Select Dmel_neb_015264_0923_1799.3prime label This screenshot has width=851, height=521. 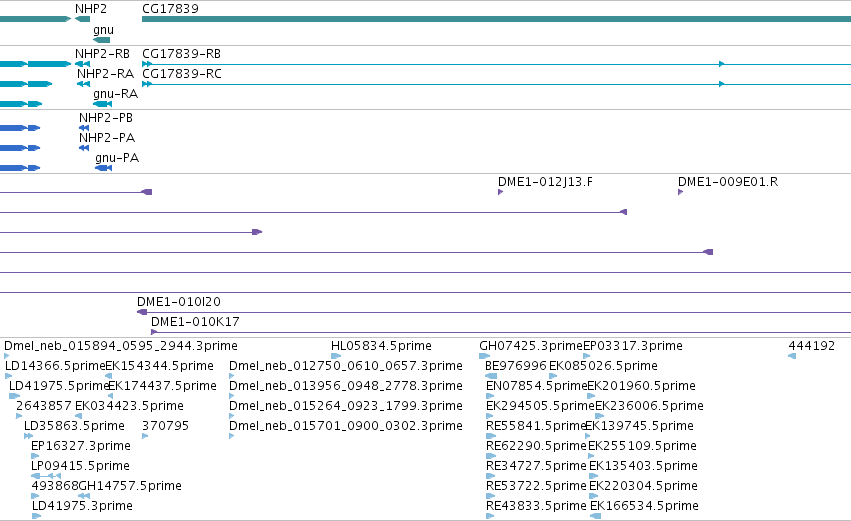pyautogui.click(x=346, y=406)
